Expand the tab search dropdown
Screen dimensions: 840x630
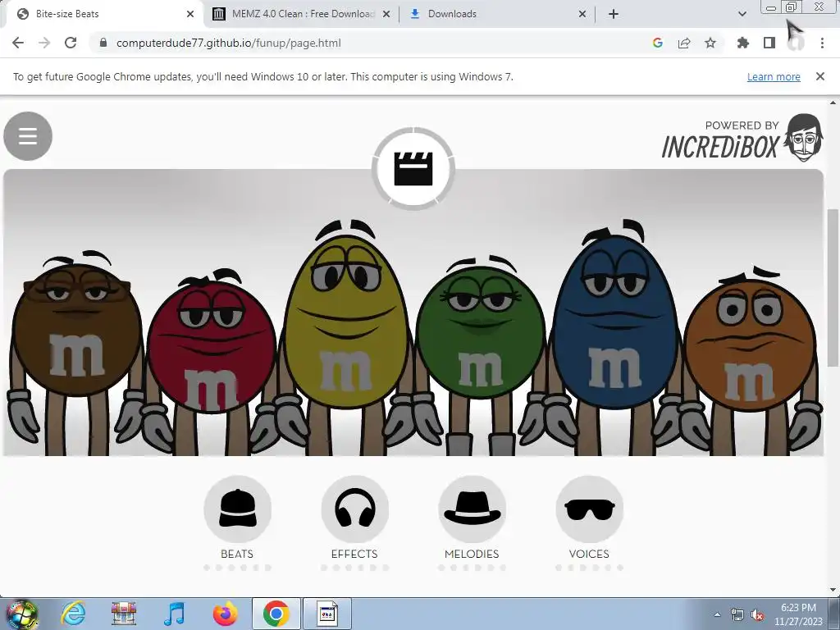(742, 14)
